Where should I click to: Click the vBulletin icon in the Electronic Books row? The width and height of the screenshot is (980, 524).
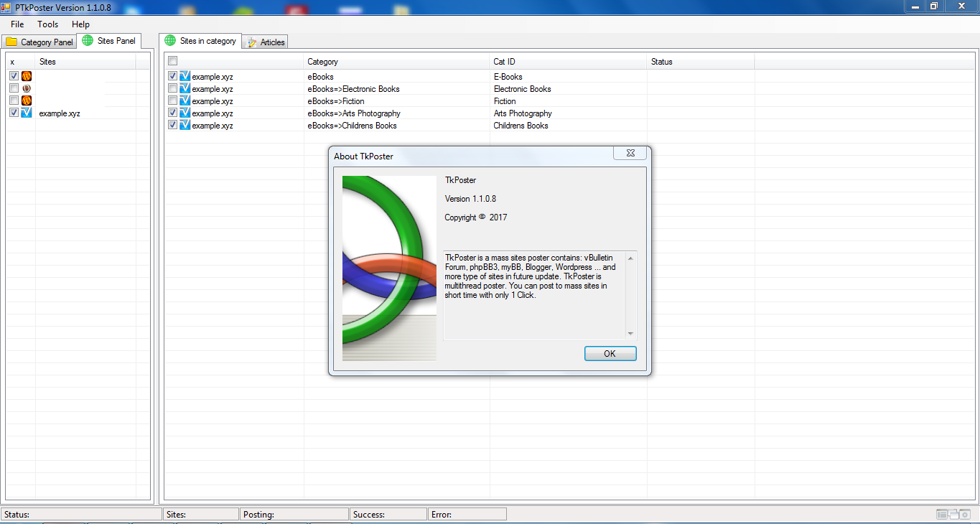(185, 88)
